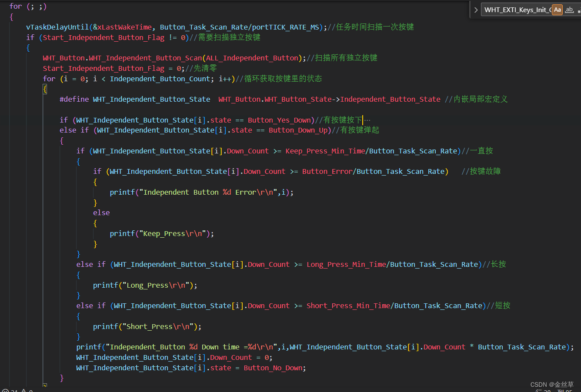Click the Button_No_Down constant
The height and width of the screenshot is (392, 581).
[x=273, y=368]
